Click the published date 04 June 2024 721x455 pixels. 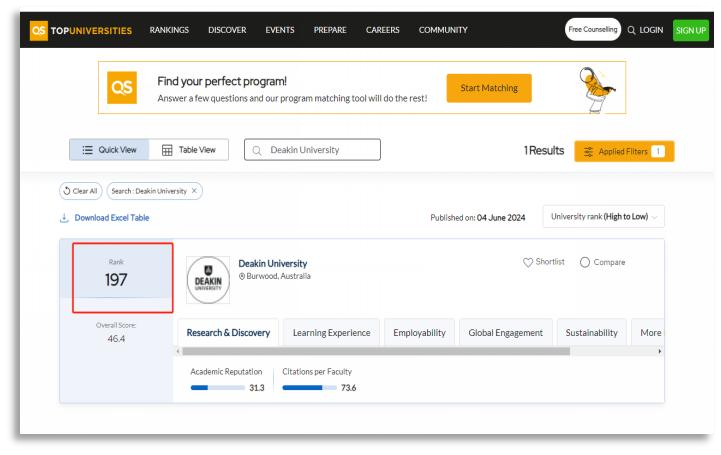[x=501, y=218]
